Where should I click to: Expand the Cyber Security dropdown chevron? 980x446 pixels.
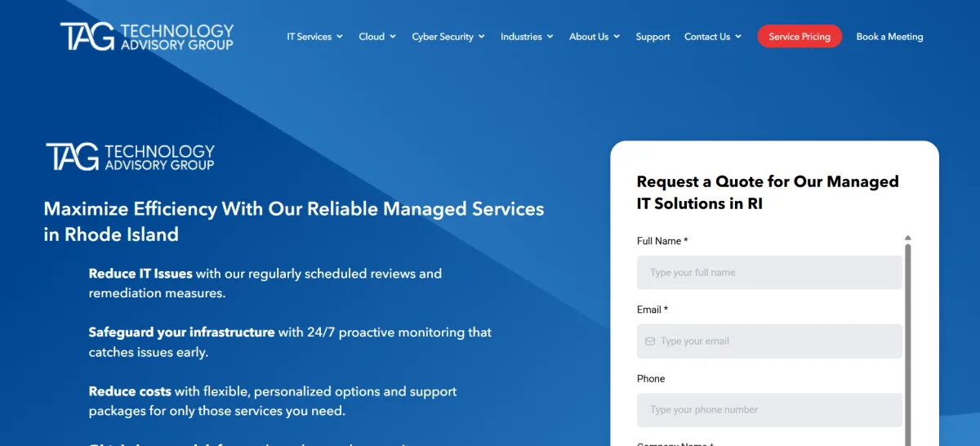[482, 37]
